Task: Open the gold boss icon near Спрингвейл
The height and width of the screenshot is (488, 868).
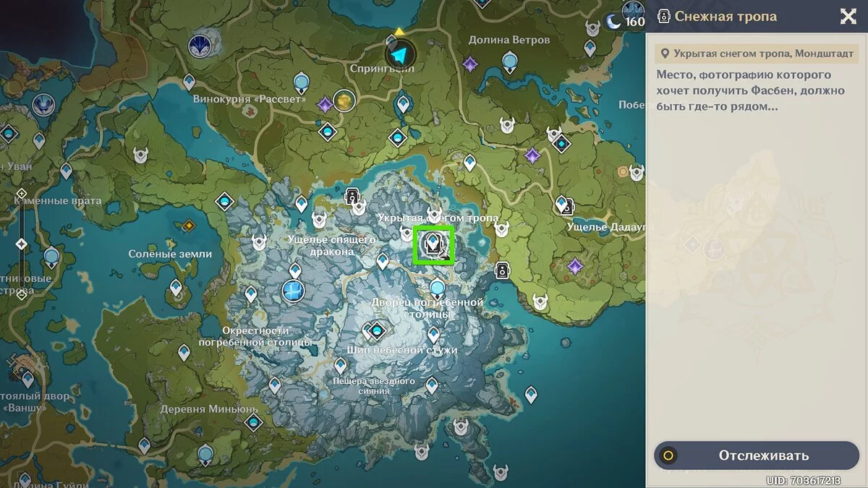Action: coord(344,101)
